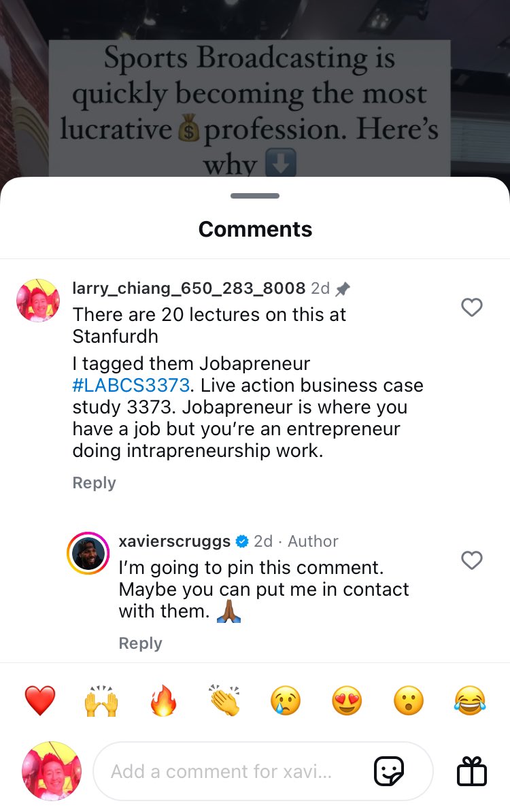Open the sticker/GIF picker icon

(389, 771)
